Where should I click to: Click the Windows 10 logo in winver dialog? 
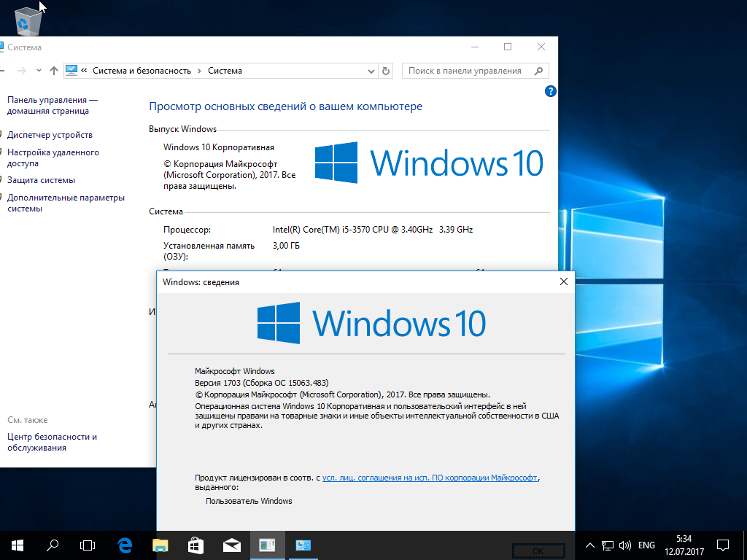[371, 323]
